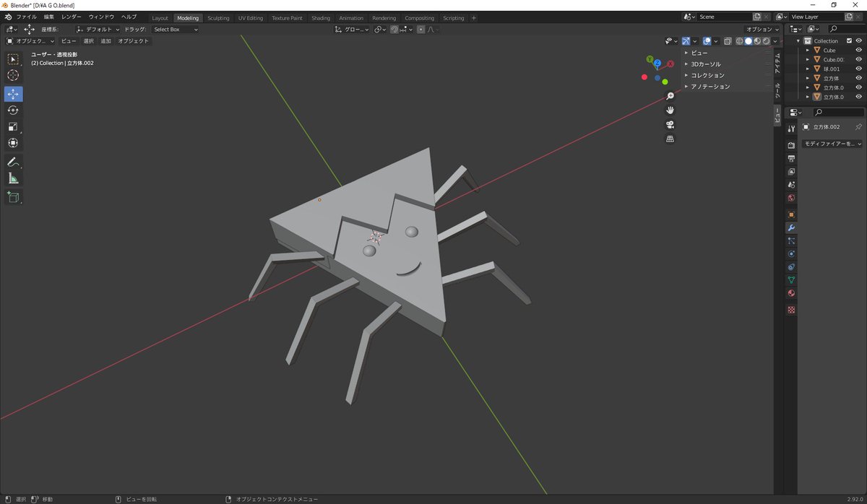Open the Output properties tab
The height and width of the screenshot is (504, 867).
(791, 158)
